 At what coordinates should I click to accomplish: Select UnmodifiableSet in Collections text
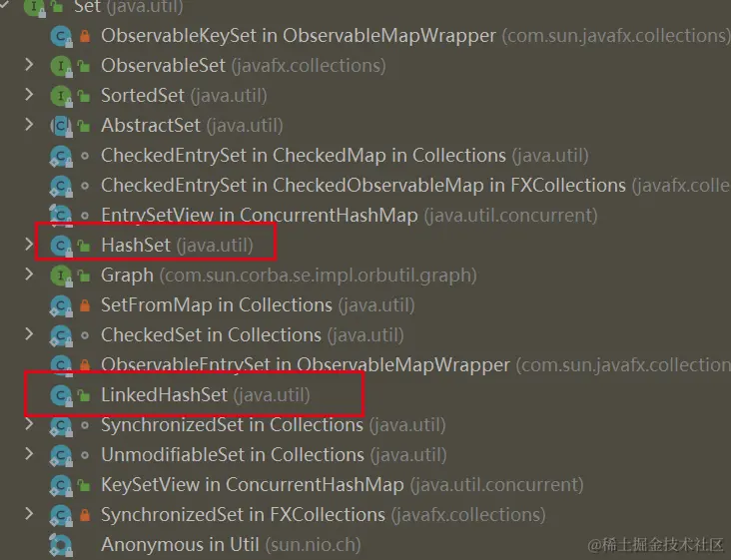233,455
